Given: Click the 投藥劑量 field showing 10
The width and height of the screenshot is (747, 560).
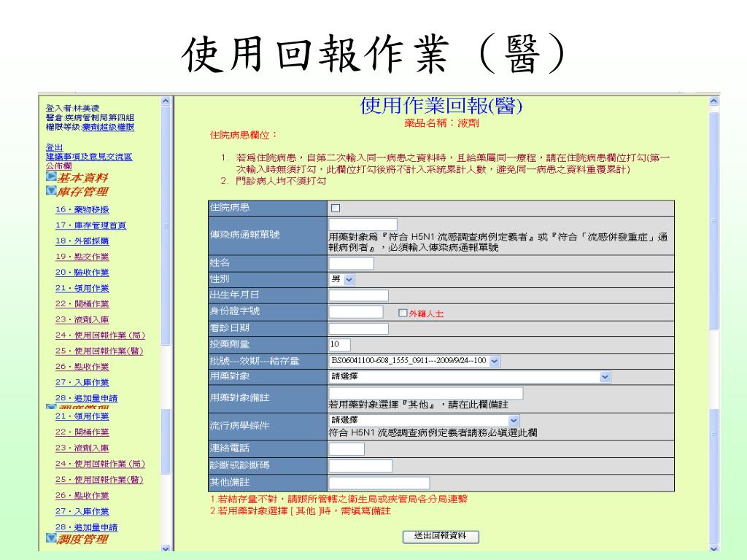Looking at the screenshot, I should coord(339,344).
